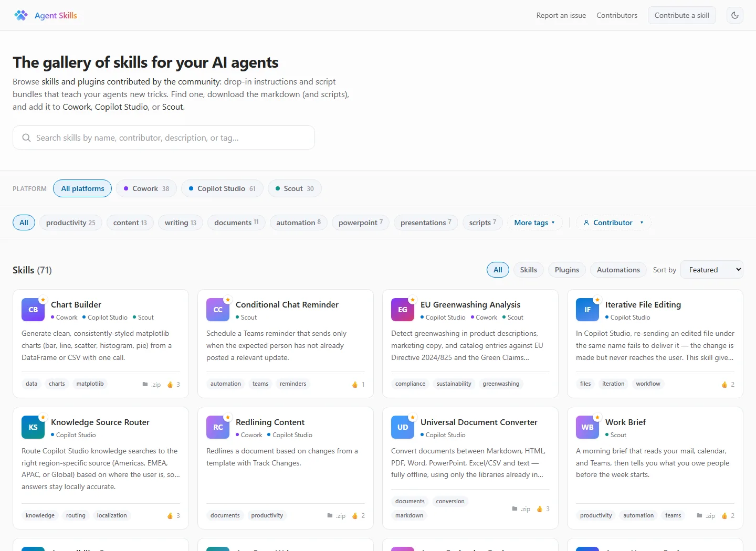The image size is (756, 551).
Task: Filter by Scout platform
Action: [x=295, y=188]
